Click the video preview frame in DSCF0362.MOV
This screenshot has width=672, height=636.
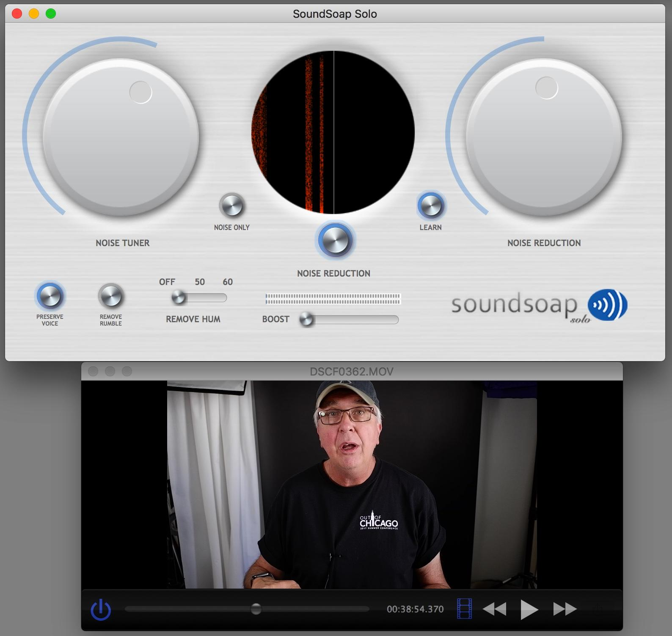[x=352, y=485]
